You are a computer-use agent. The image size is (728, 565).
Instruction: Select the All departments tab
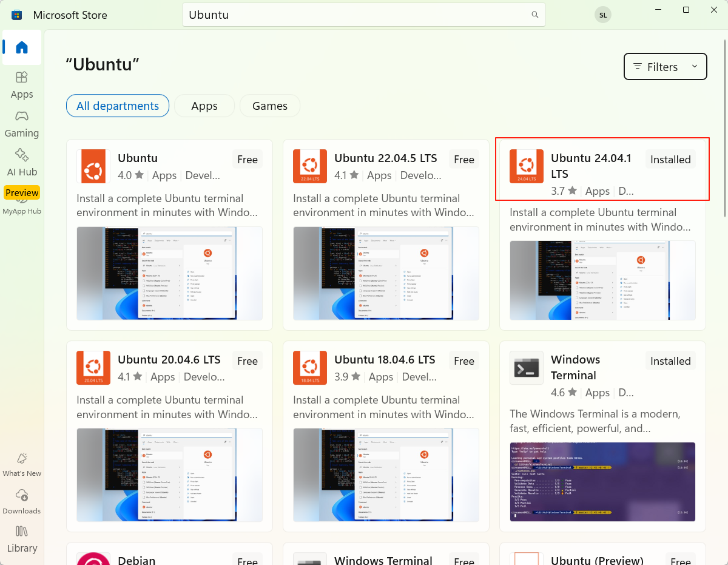click(118, 106)
